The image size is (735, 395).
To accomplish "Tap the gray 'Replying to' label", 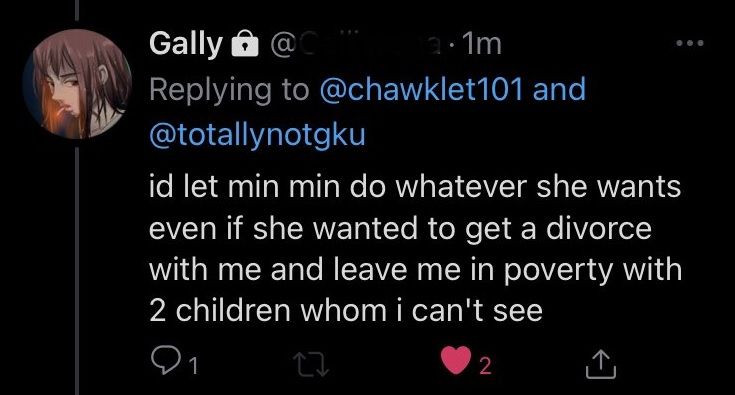I will pos(229,90).
